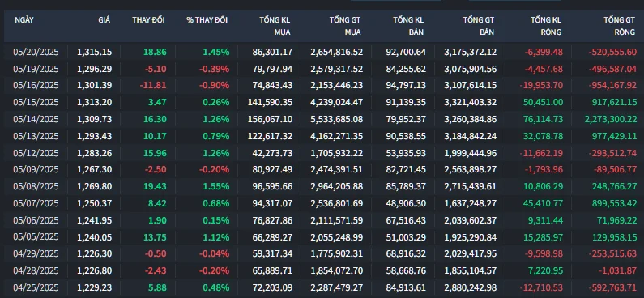Click the percent change 0.48%

pyautogui.click(x=216, y=287)
